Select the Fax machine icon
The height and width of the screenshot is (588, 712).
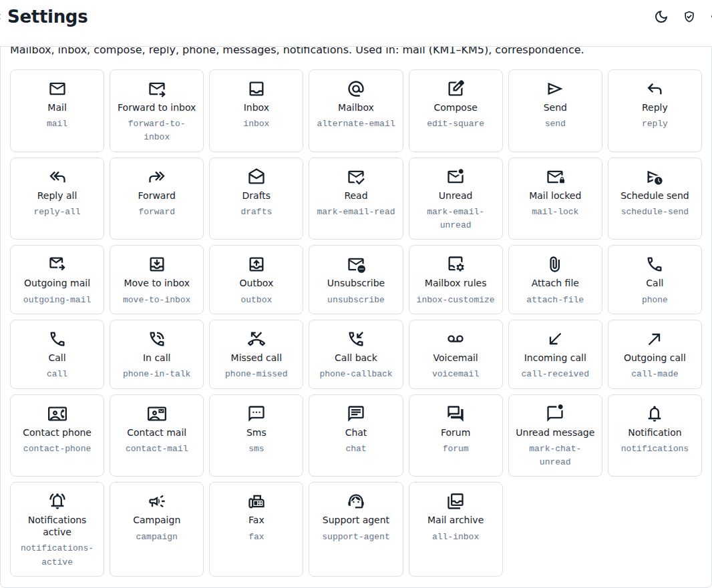256,501
